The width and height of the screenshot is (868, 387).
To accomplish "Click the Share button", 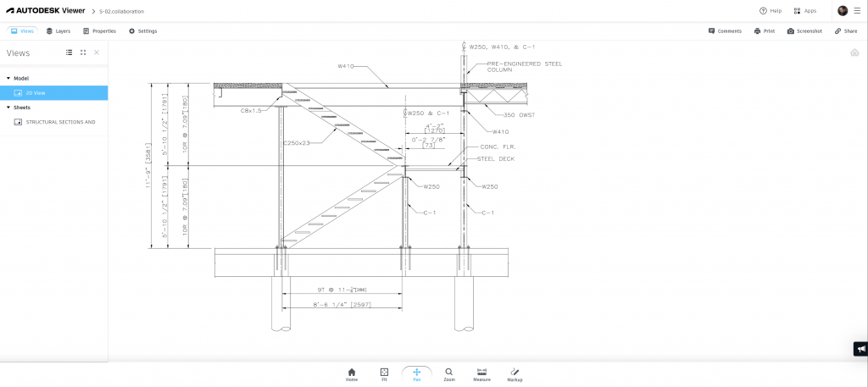I will coord(845,31).
